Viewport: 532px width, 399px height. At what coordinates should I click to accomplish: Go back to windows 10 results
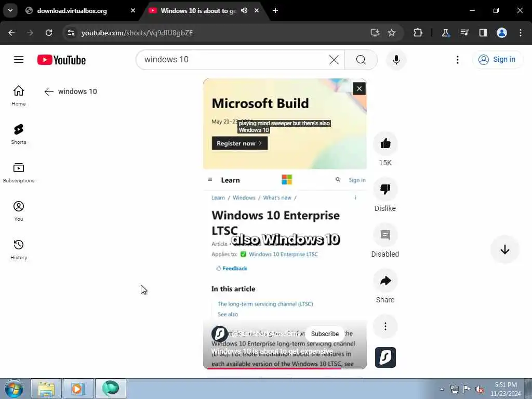[49, 91]
